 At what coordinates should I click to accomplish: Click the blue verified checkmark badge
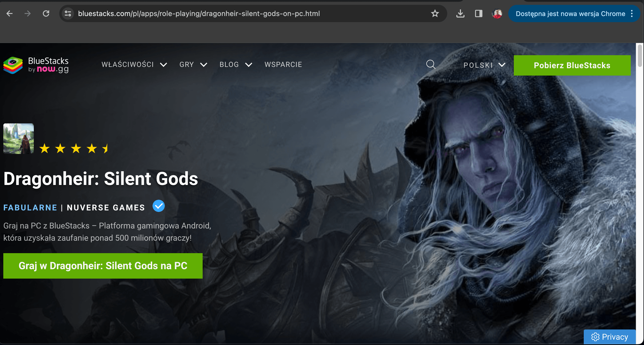tap(159, 206)
